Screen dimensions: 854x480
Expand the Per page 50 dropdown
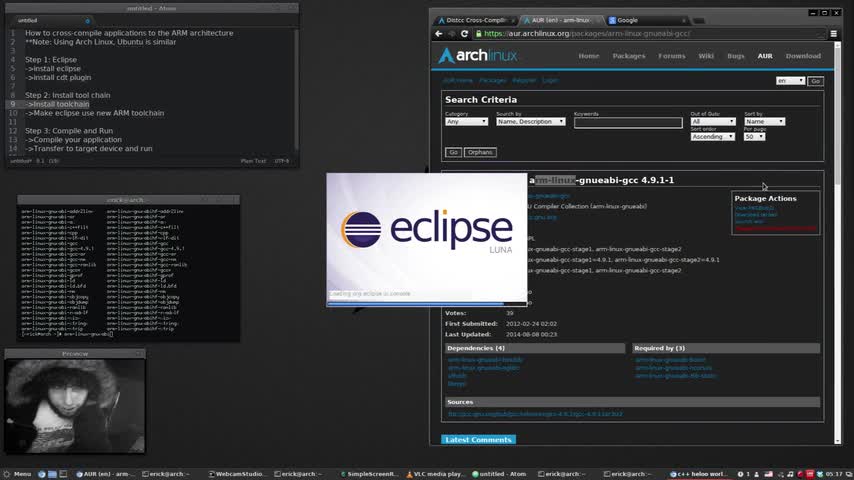tap(754, 137)
